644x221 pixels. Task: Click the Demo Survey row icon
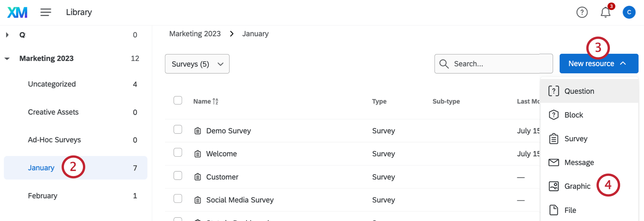click(198, 131)
